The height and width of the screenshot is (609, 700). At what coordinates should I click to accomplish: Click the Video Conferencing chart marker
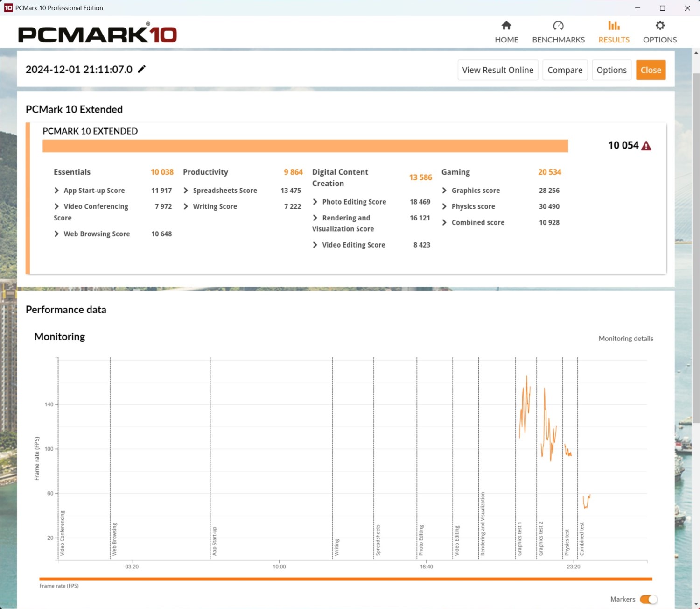(x=62, y=533)
